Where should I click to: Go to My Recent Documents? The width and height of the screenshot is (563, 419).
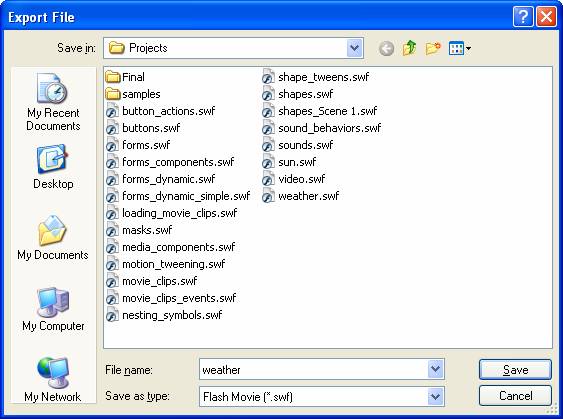coord(53,102)
